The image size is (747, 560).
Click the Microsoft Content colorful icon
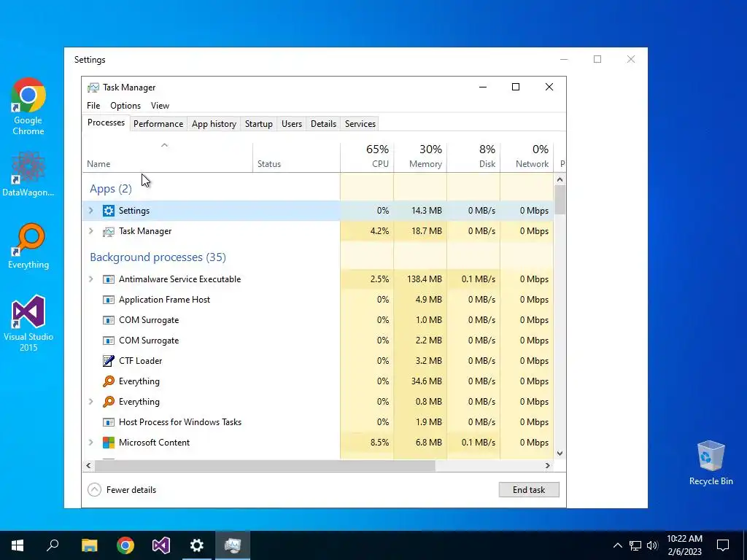[x=109, y=443]
